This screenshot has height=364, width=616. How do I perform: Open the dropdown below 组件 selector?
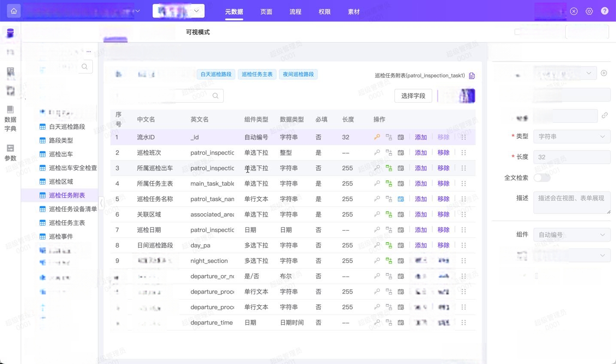(572, 255)
